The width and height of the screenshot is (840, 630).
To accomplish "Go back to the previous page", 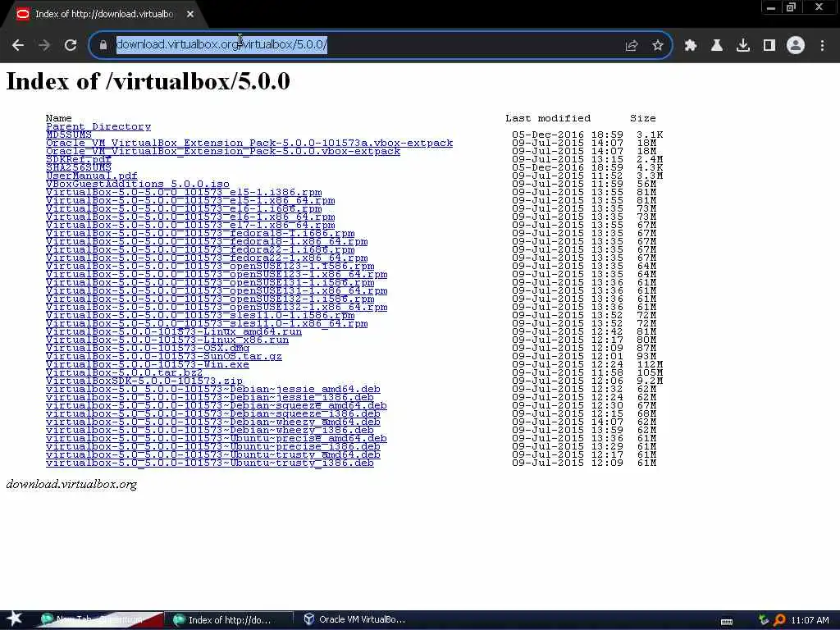I will [x=18, y=46].
